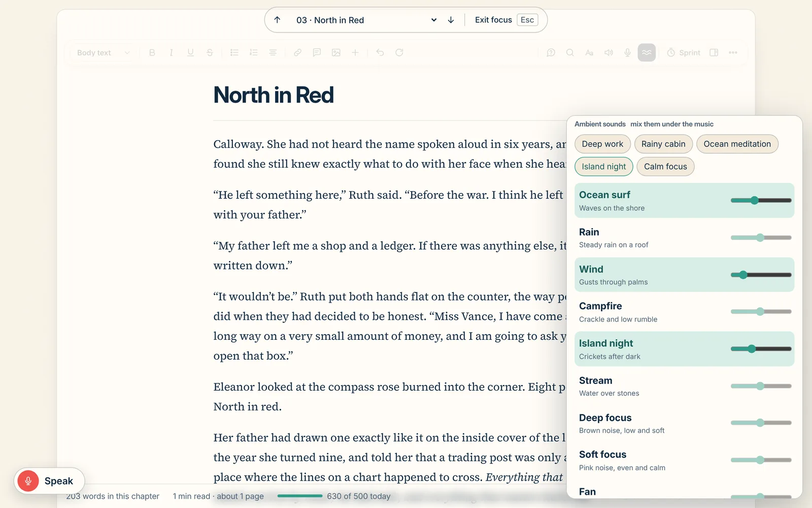Image resolution: width=812 pixels, height=508 pixels.
Task: Toggle the ambient sounds waves icon
Action: pos(647,52)
